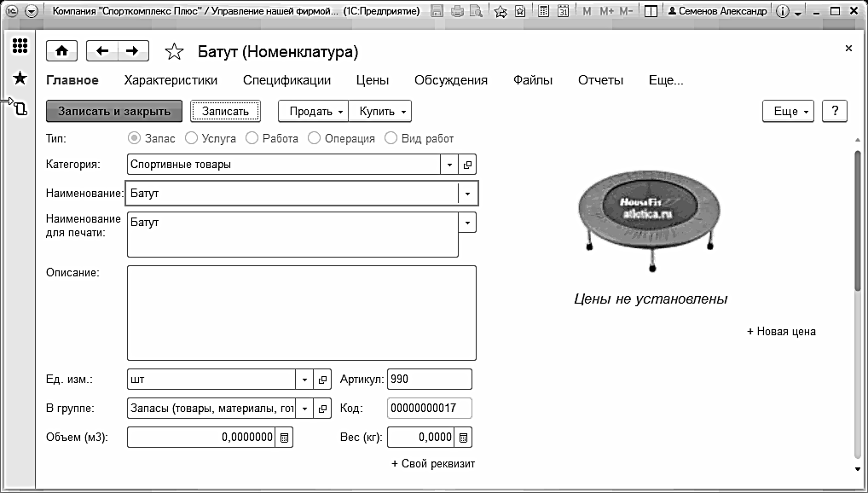Toggle the split window panel icon
868x493 pixels.
point(651,11)
